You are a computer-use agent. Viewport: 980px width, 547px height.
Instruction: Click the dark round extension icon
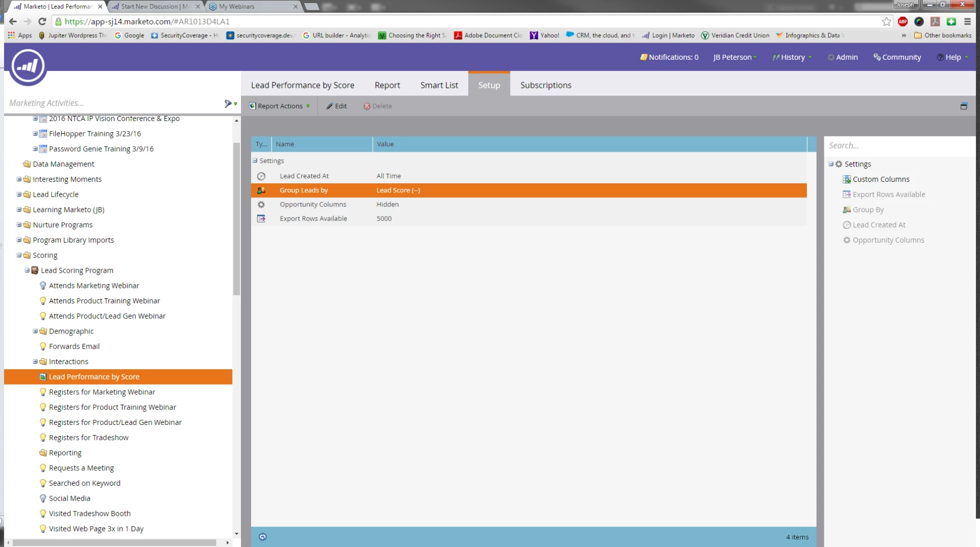919,21
